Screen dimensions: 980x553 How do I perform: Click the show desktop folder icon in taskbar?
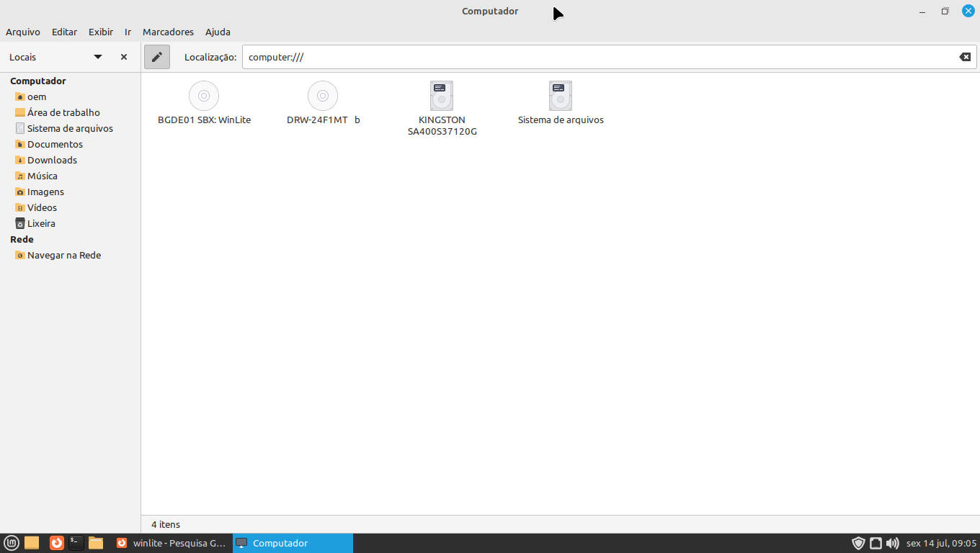click(32, 543)
